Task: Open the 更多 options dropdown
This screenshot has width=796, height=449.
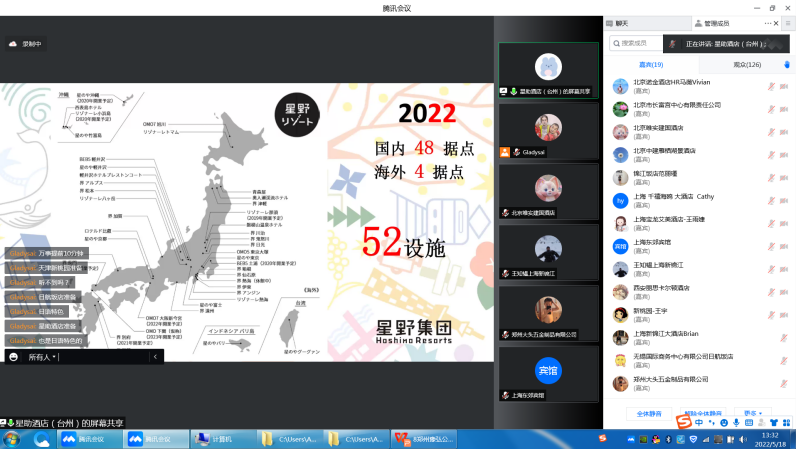Action: (x=752, y=412)
